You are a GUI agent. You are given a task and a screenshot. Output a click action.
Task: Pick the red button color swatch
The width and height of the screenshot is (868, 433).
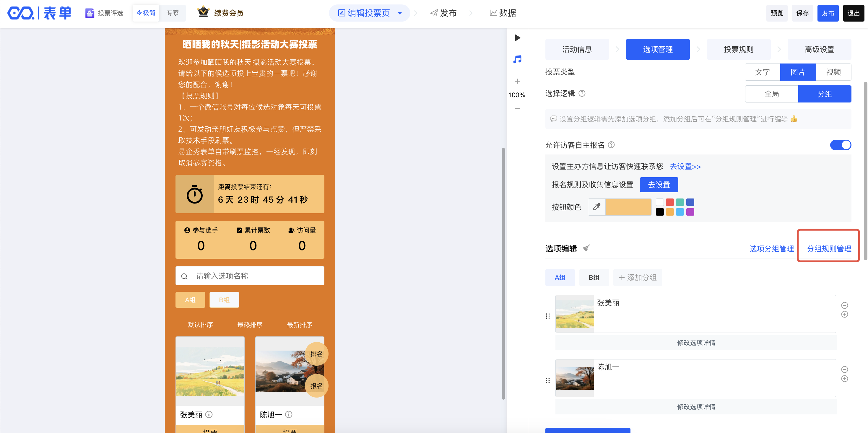click(670, 202)
